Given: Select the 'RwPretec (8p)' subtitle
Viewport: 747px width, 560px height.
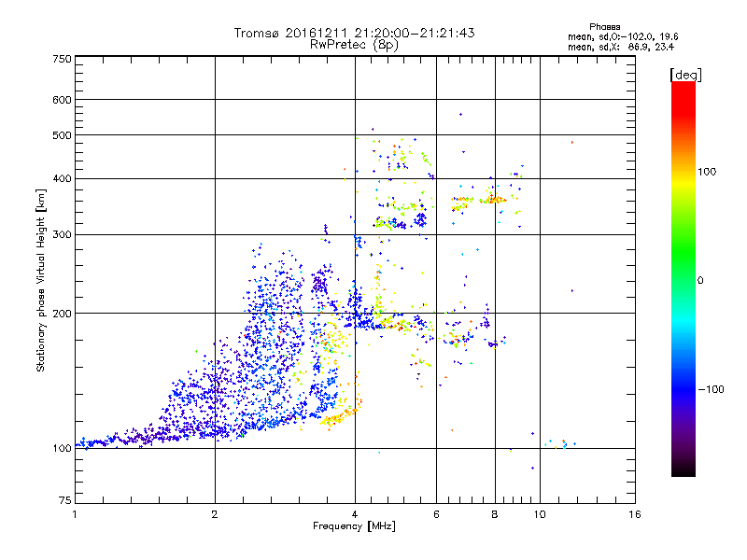Looking at the screenshot, I should 354,45.
